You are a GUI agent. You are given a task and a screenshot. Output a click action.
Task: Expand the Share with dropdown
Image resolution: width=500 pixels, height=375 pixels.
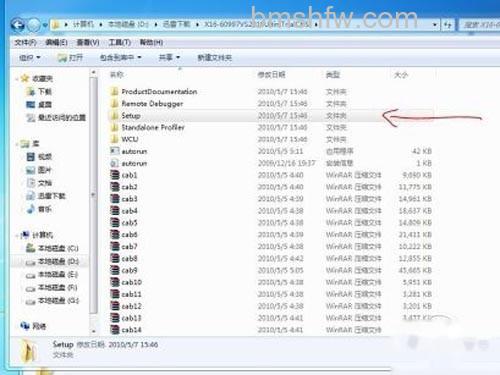(169, 58)
